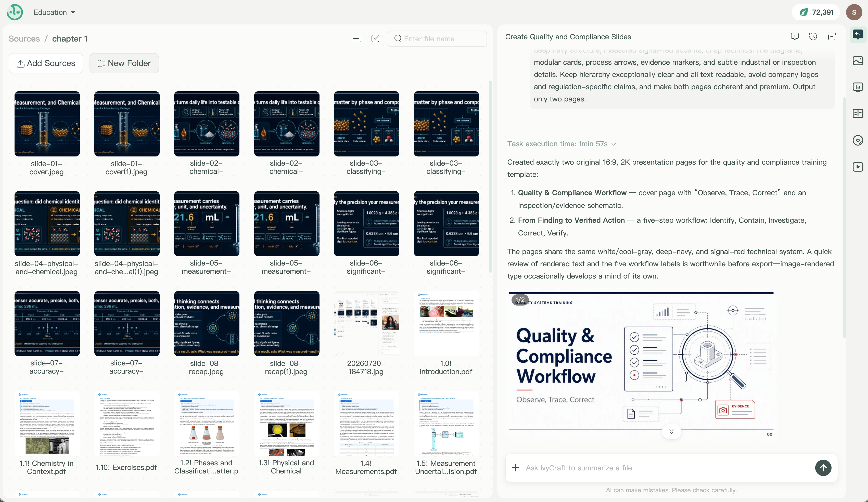The image size is (868, 502).
Task: Open the video player sidebar icon
Action: pos(858,167)
